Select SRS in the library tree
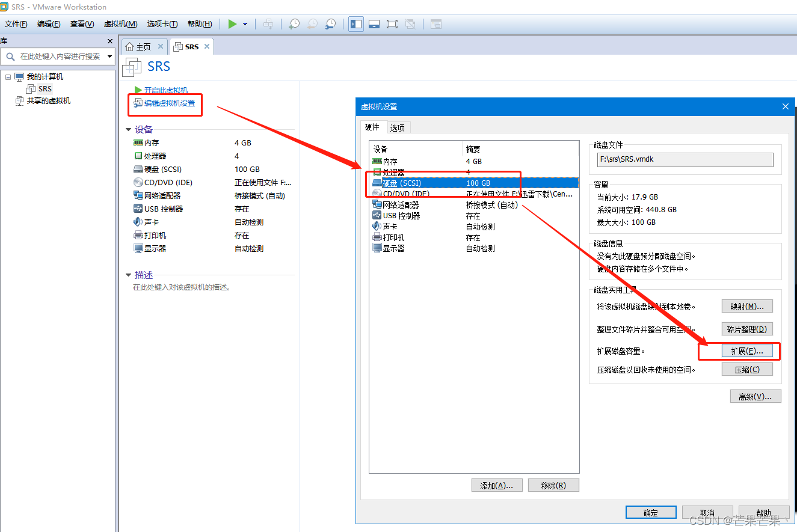 pos(45,88)
